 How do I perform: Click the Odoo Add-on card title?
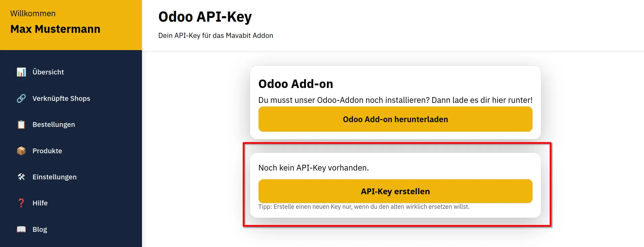pos(296,84)
